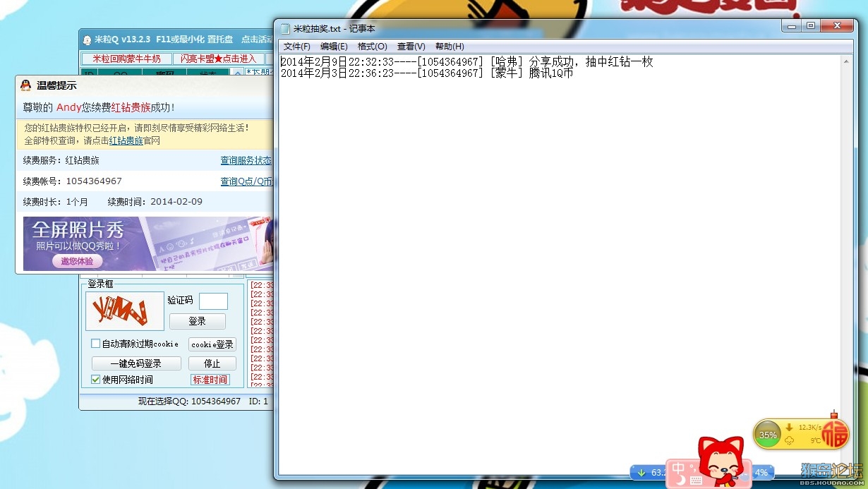Click the red fox mascot on the input method bar
Viewport: 868px width, 489px height.
tap(721, 462)
